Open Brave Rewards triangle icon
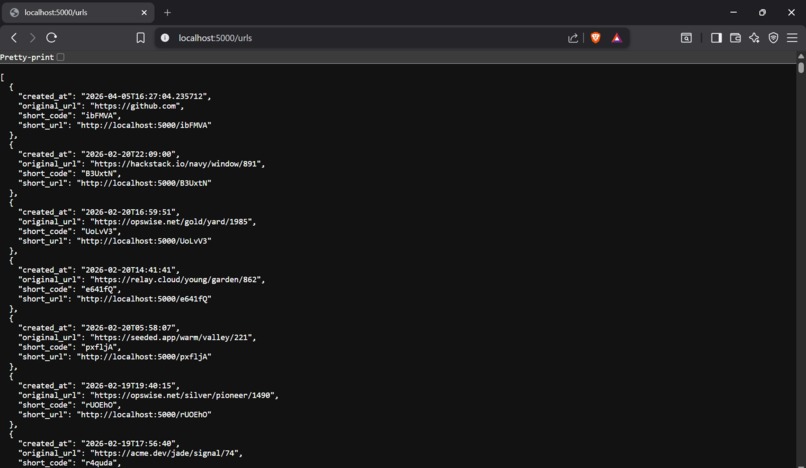The image size is (806, 468). pos(617,38)
